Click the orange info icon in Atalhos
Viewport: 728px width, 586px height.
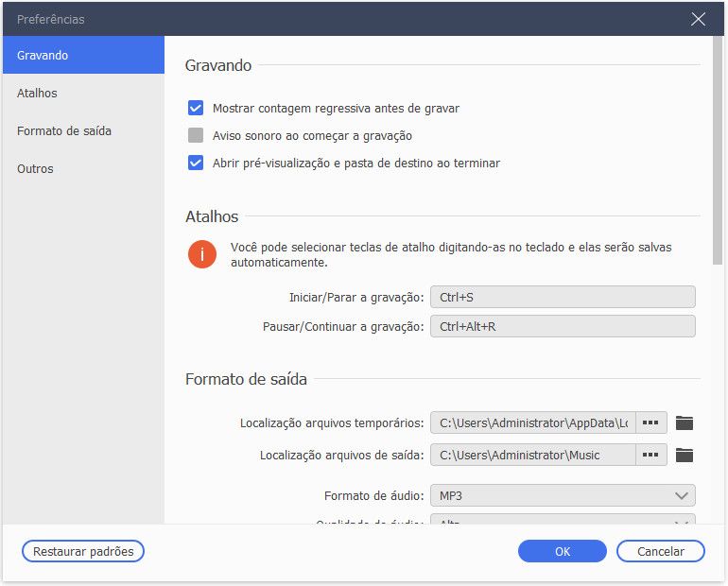202,254
